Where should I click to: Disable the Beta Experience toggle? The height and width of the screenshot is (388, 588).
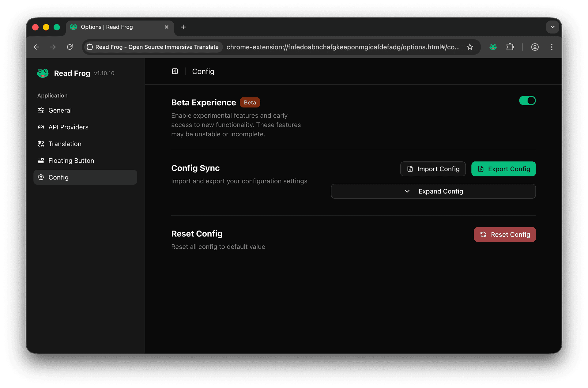click(527, 100)
